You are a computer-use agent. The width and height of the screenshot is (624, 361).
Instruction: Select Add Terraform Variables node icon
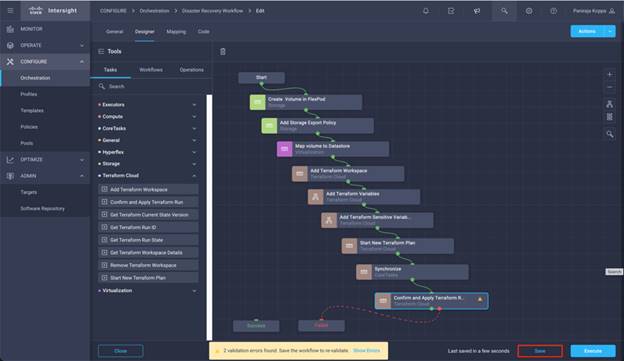315,197
